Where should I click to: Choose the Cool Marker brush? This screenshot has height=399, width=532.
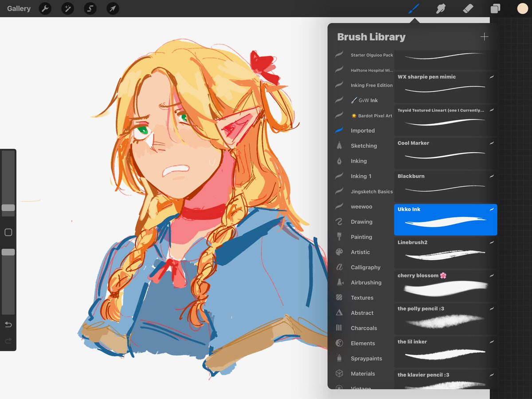446,154
